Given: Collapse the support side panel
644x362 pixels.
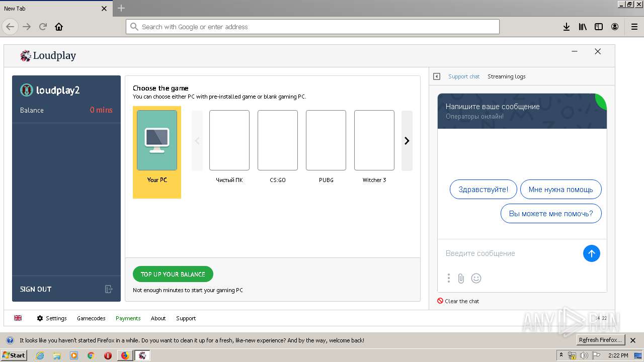Looking at the screenshot, I should [x=437, y=76].
